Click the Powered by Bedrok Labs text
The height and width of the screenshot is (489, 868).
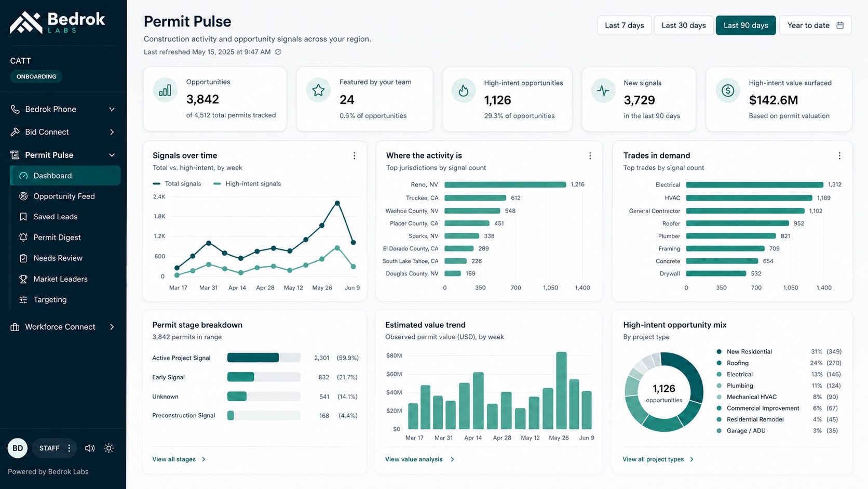(48, 472)
